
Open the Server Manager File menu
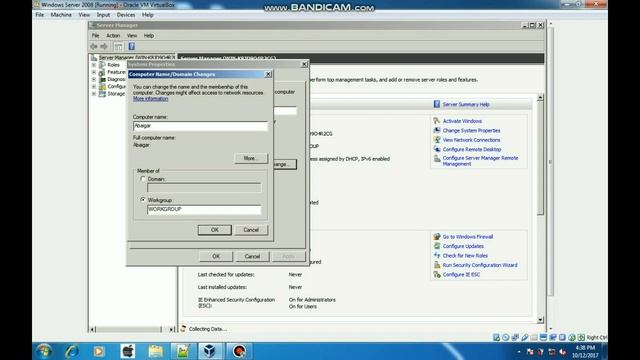[95, 36]
